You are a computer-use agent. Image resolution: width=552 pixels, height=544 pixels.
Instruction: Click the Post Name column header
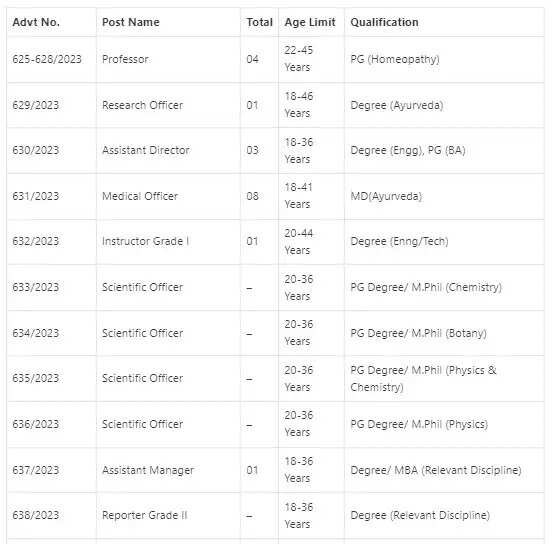(x=131, y=22)
